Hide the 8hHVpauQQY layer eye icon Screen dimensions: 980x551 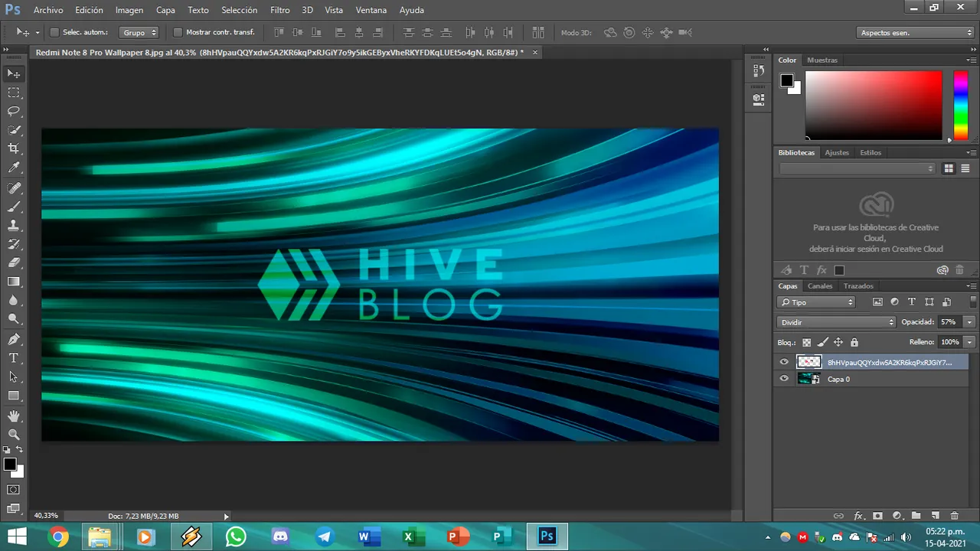click(783, 363)
